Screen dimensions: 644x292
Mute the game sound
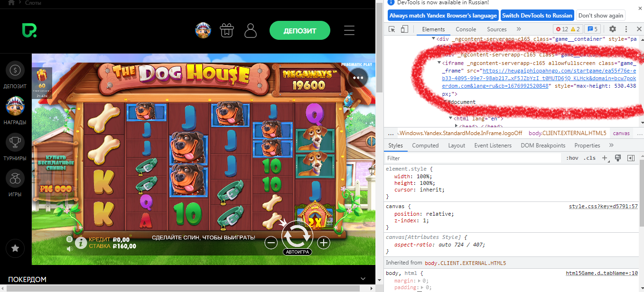pos(70,248)
